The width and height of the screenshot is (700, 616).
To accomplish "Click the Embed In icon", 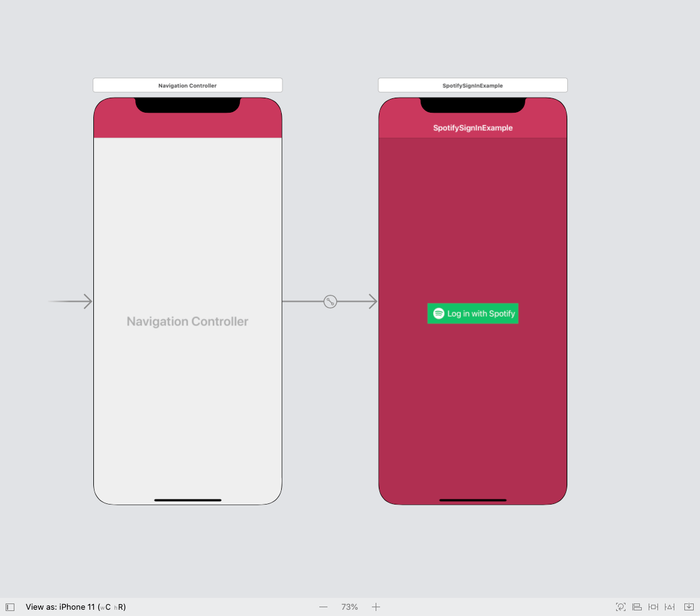I will (x=689, y=607).
